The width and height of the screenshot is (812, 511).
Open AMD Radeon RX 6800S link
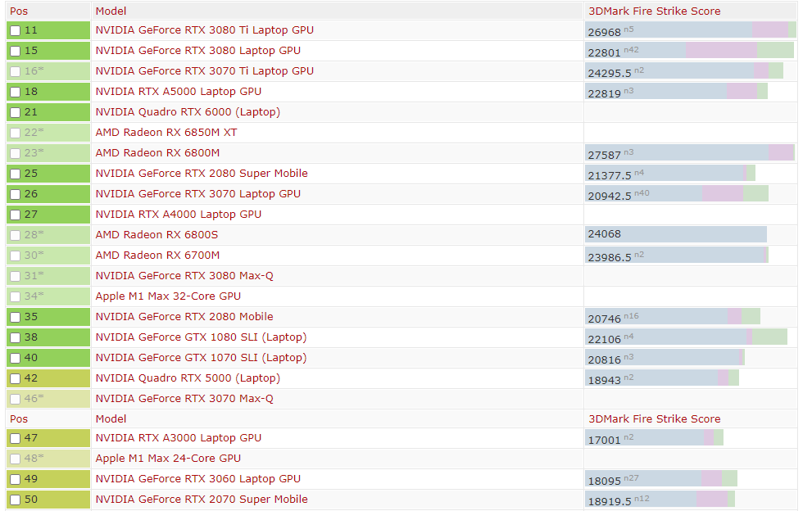(x=157, y=234)
